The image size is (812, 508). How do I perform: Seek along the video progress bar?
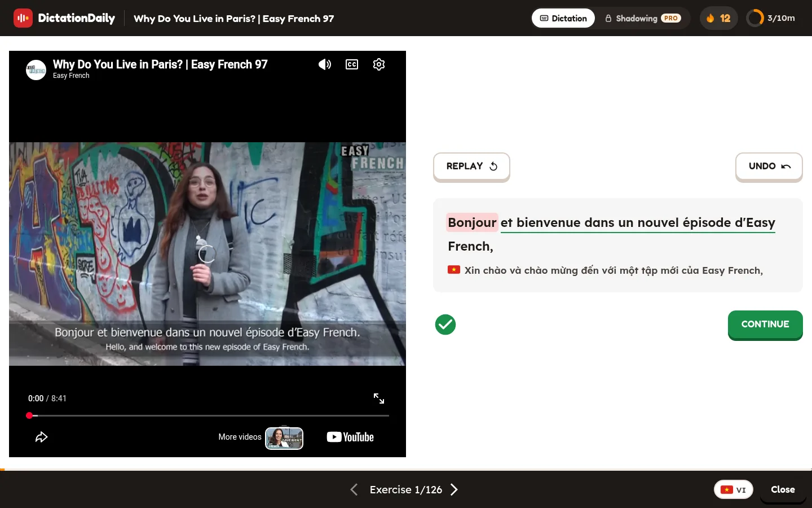209,415
